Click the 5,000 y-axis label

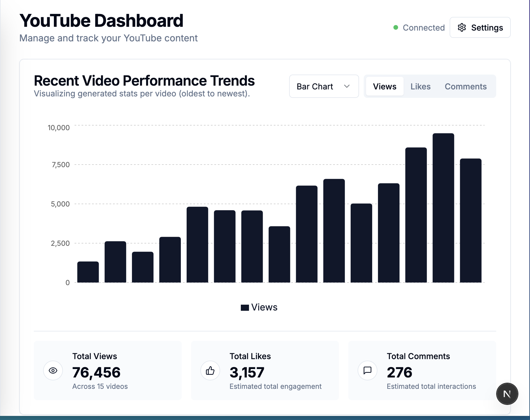(x=60, y=204)
